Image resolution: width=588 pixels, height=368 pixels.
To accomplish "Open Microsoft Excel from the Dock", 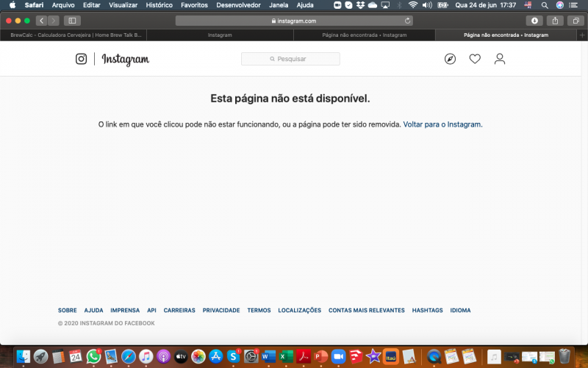I will pos(286,356).
